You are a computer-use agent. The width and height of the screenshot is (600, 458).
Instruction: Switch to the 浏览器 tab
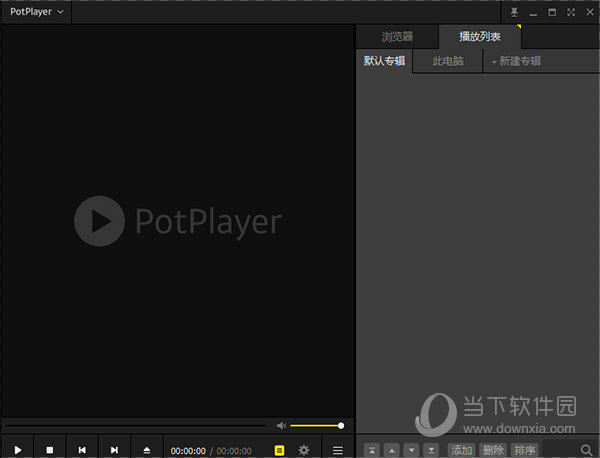(x=397, y=37)
